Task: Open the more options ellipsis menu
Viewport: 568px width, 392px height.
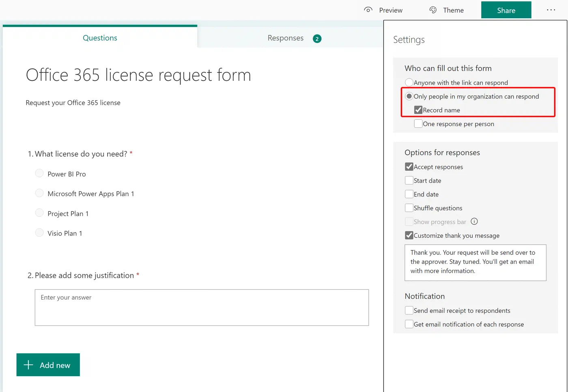Action: pos(551,10)
